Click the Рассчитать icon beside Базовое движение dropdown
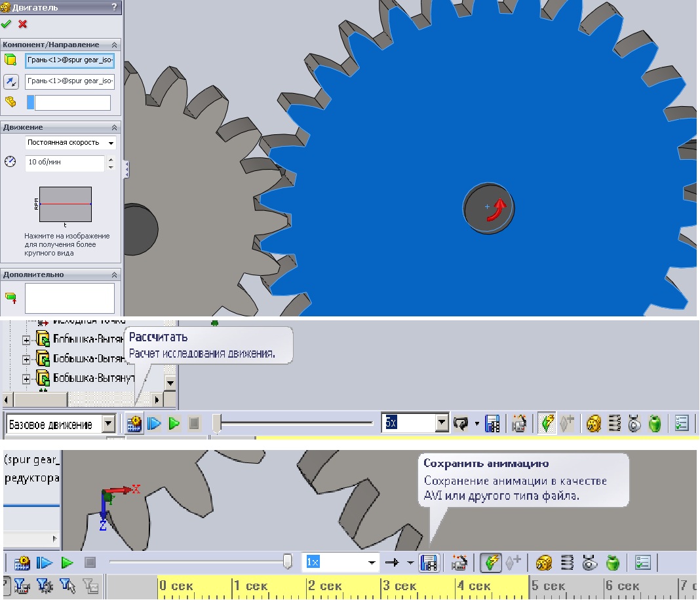This screenshot has height=600, width=700. [135, 424]
